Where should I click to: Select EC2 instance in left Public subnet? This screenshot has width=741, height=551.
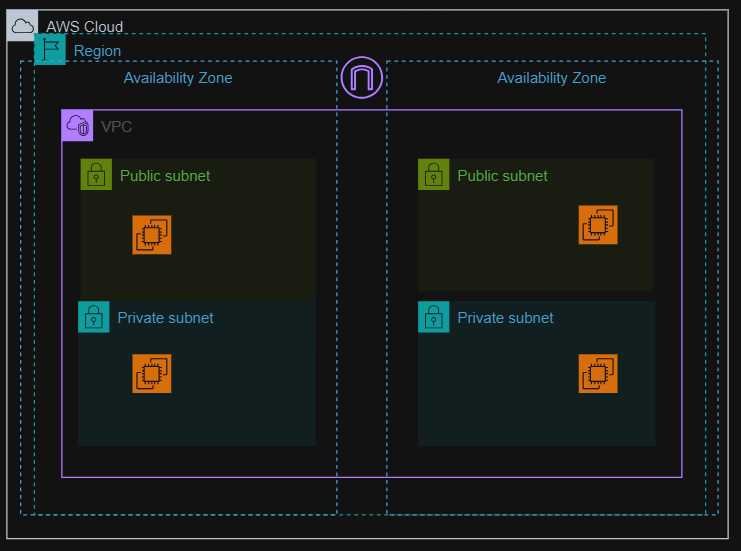152,235
